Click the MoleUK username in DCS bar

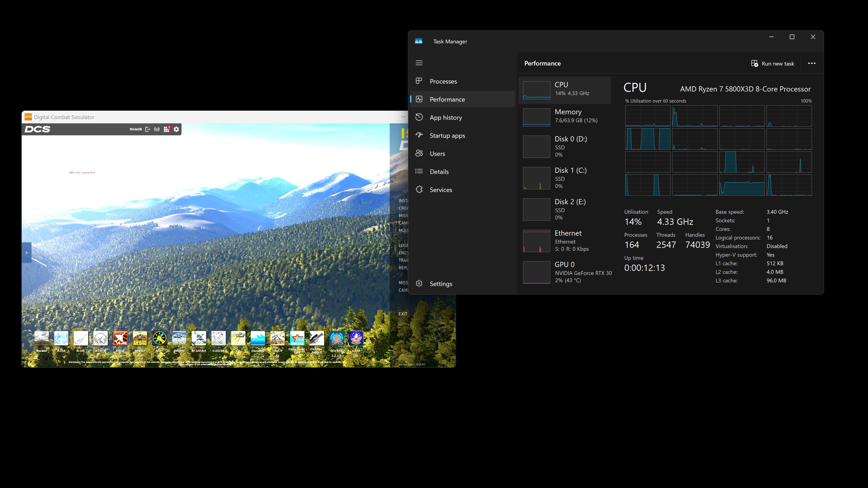pos(136,129)
